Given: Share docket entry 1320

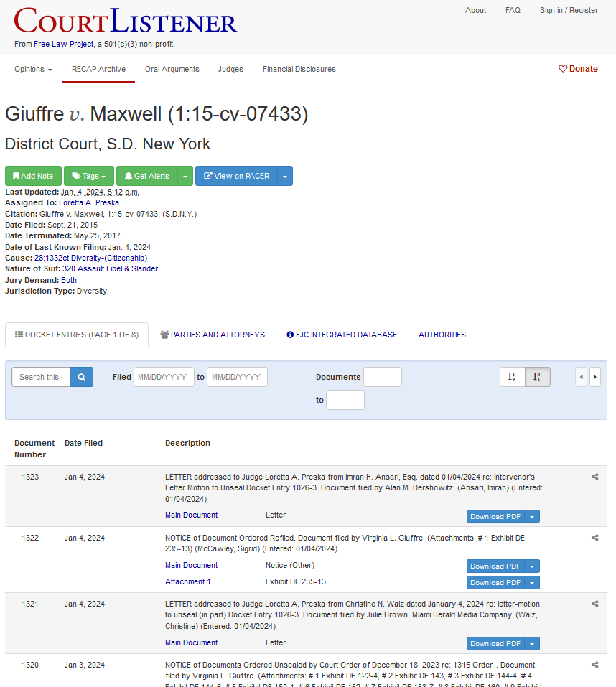Looking at the screenshot, I should tap(594, 665).
